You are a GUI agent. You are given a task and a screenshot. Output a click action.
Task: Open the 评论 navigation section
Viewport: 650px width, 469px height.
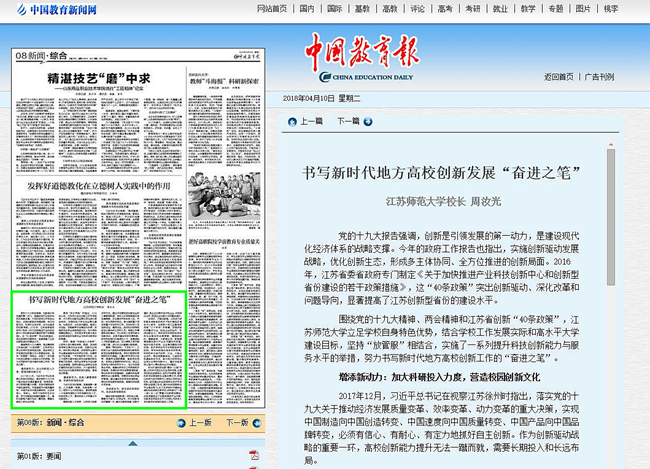point(417,9)
